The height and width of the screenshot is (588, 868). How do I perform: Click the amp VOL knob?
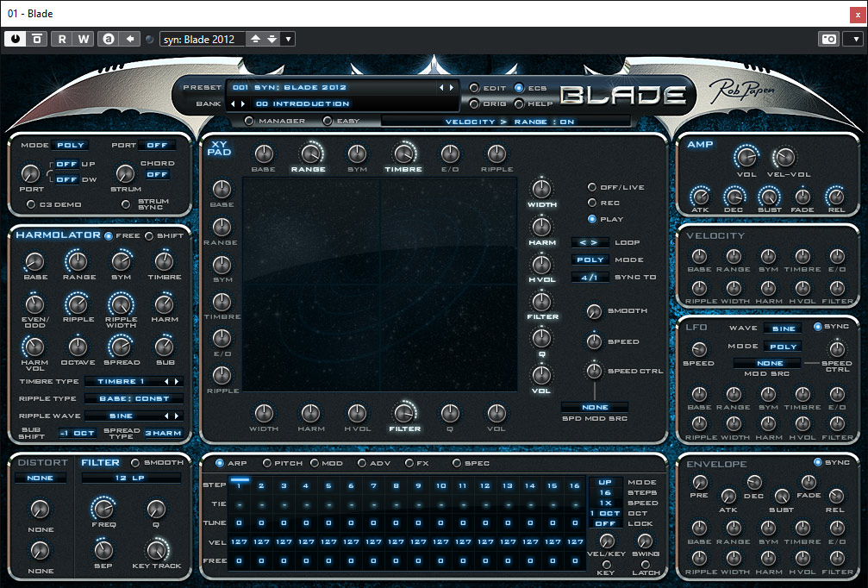pyautogui.click(x=745, y=156)
